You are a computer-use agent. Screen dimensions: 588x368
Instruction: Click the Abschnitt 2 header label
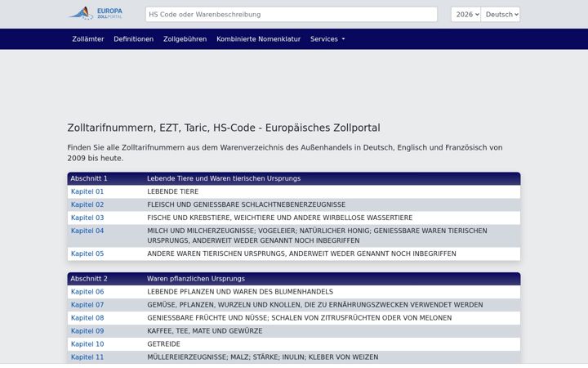tap(89, 279)
